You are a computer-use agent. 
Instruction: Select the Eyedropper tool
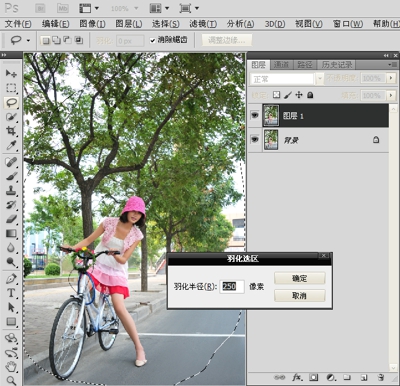tap(11, 145)
